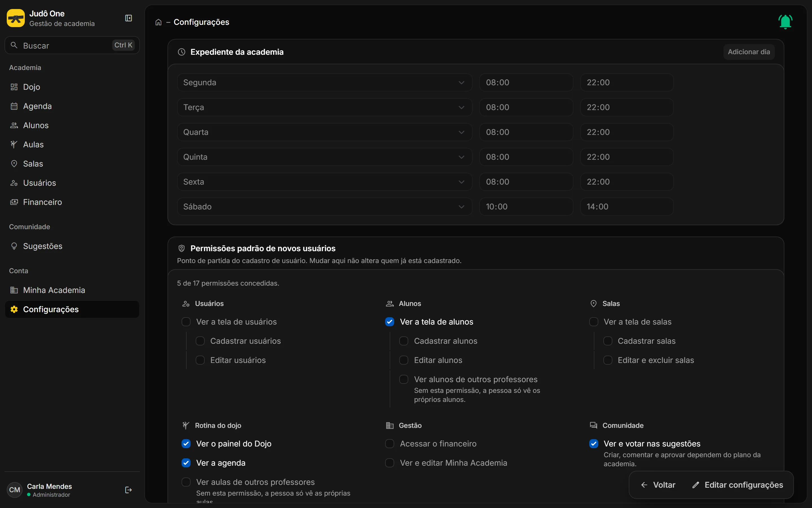This screenshot has height=508, width=812.
Task: Open Dojo in the sidebar
Action: coord(72,87)
